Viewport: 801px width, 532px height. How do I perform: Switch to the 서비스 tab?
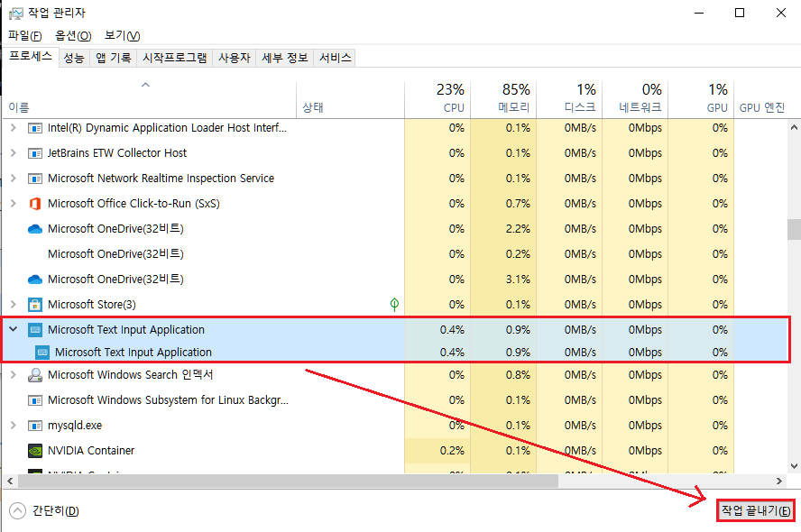(x=336, y=58)
